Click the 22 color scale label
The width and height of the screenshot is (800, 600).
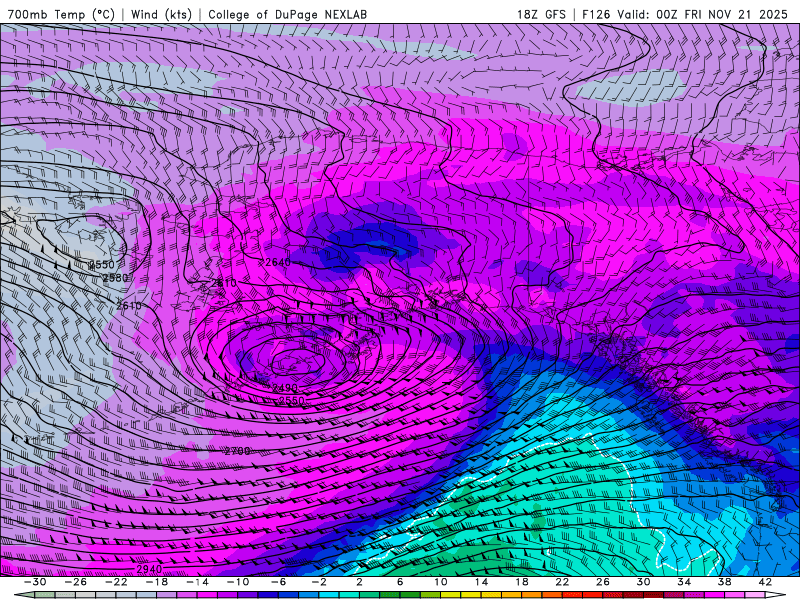(562, 582)
